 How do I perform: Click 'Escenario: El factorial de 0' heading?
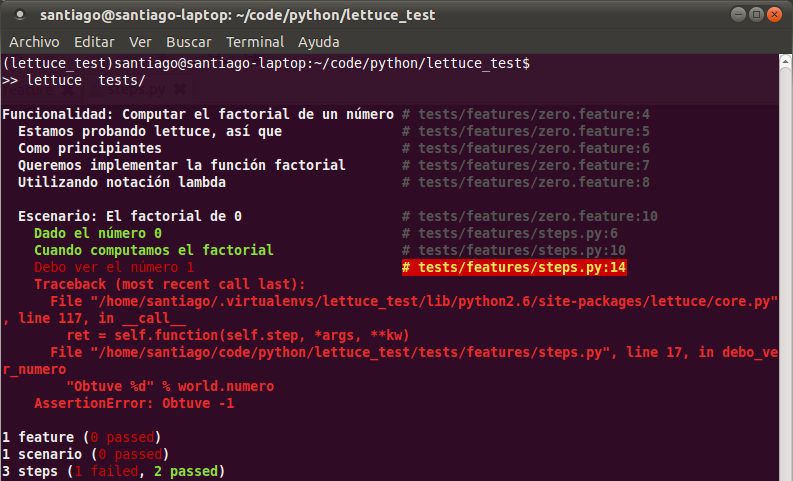click(x=130, y=216)
